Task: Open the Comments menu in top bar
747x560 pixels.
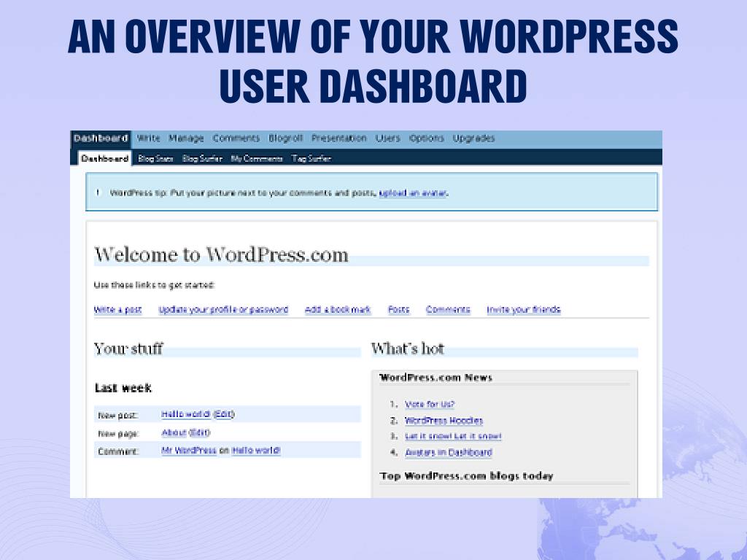Action: pyautogui.click(x=236, y=139)
